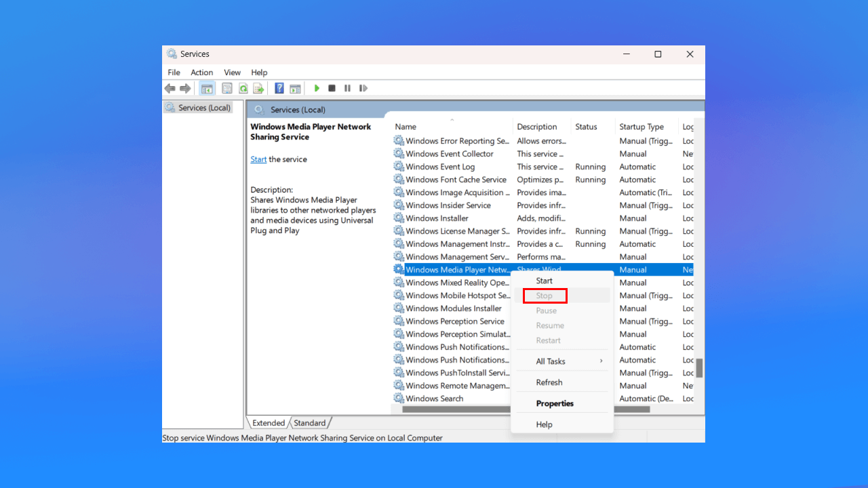868x488 pixels.
Task: Click the gear icon beside Windows Insider Service
Action: coord(399,205)
